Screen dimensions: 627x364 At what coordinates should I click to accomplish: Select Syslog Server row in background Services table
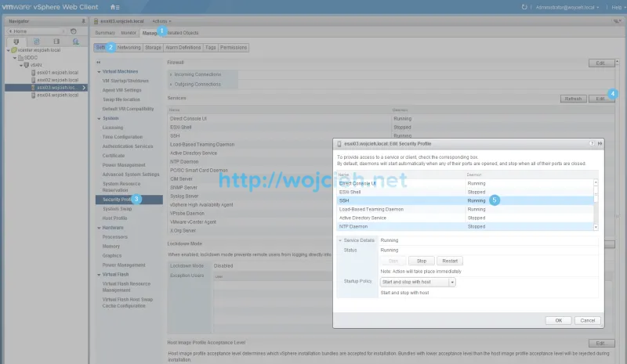250,196
